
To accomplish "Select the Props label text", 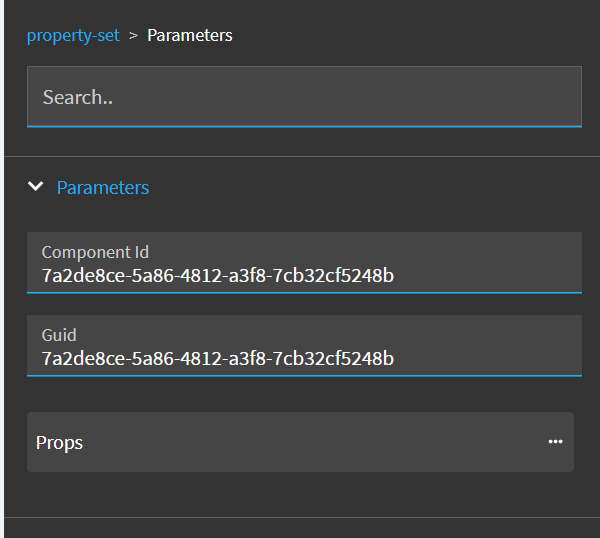I will pos(60,443).
